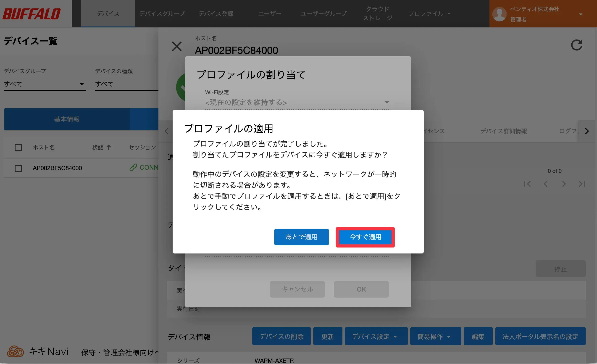
Task: Expand the account dropdown for ペンティオ株式会社
Action: (581, 14)
